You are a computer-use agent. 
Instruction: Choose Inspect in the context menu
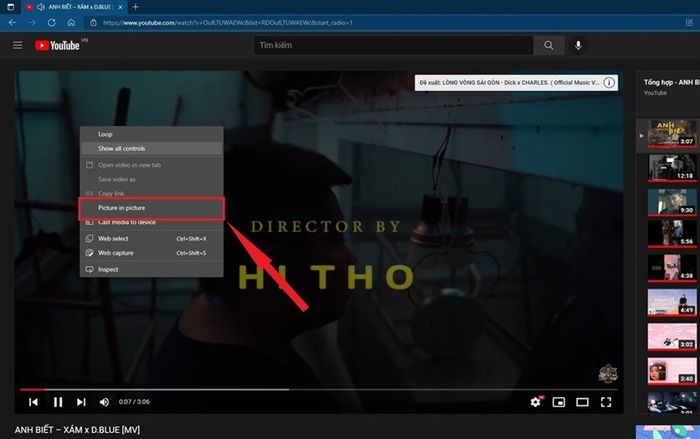click(x=151, y=269)
